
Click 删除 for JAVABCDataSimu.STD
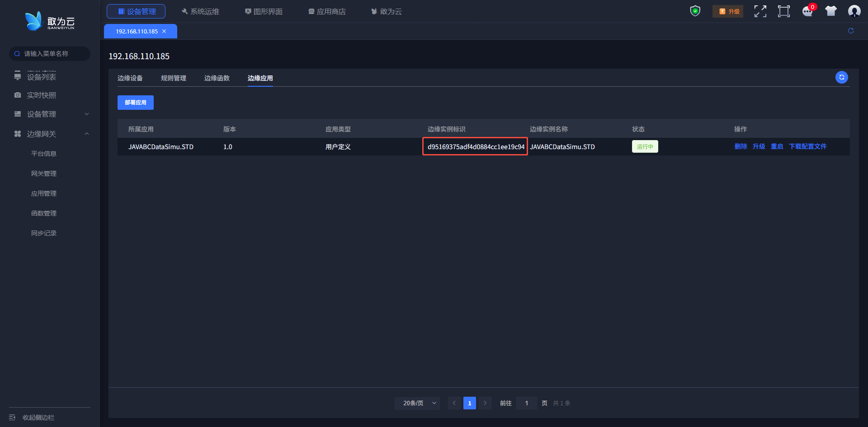(x=741, y=146)
